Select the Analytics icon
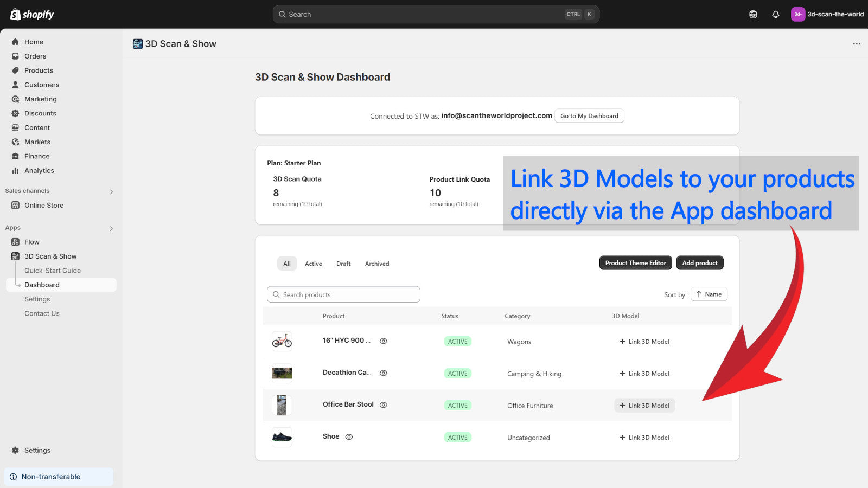Viewport: 868px width, 488px height. (16, 170)
